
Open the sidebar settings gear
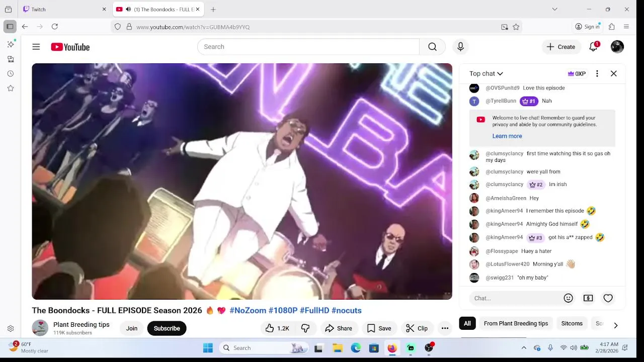tap(10, 329)
